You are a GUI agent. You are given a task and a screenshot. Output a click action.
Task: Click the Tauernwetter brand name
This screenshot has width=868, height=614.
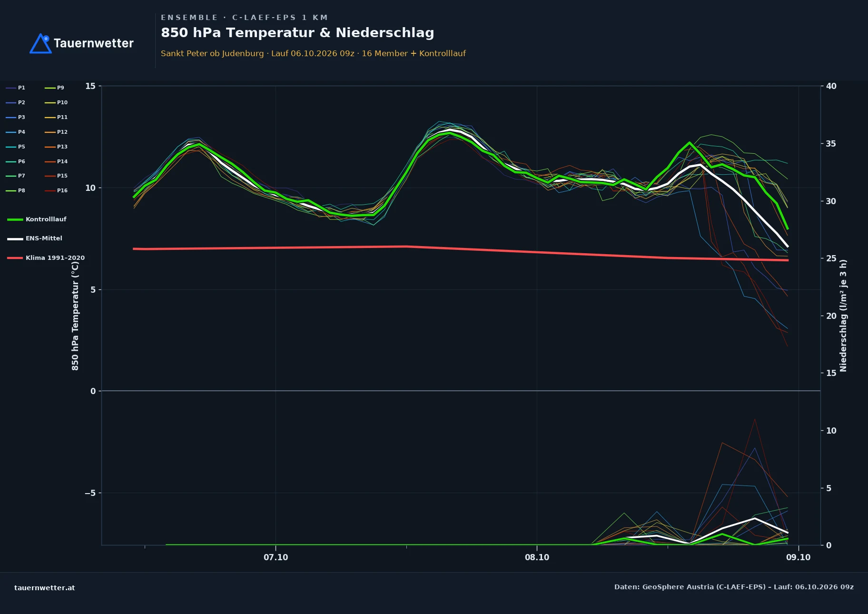(x=93, y=43)
